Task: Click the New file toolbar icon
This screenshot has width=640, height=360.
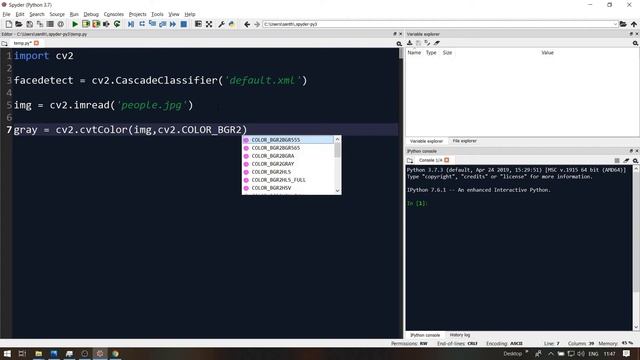Action: click(9, 24)
